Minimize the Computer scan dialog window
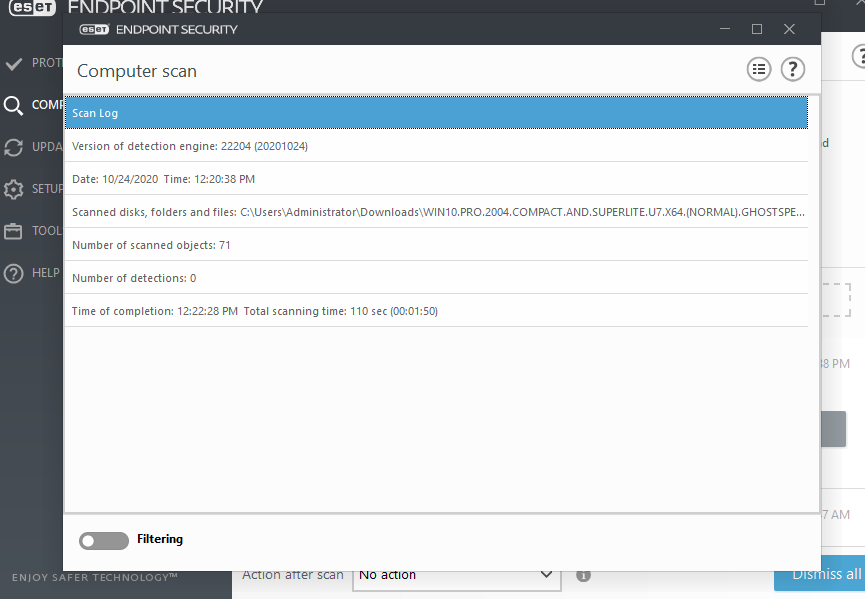865x599 pixels. (x=725, y=29)
